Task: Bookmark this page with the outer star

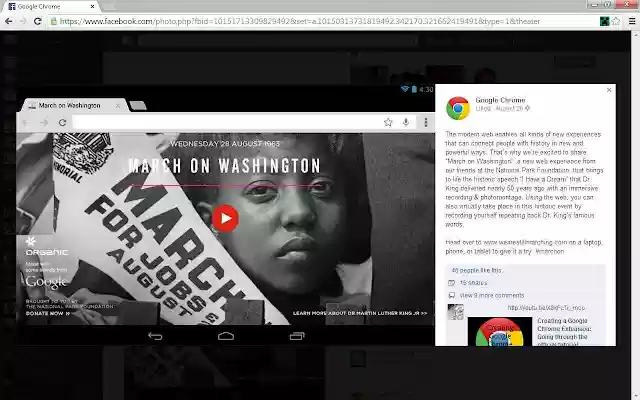Action: (616, 21)
